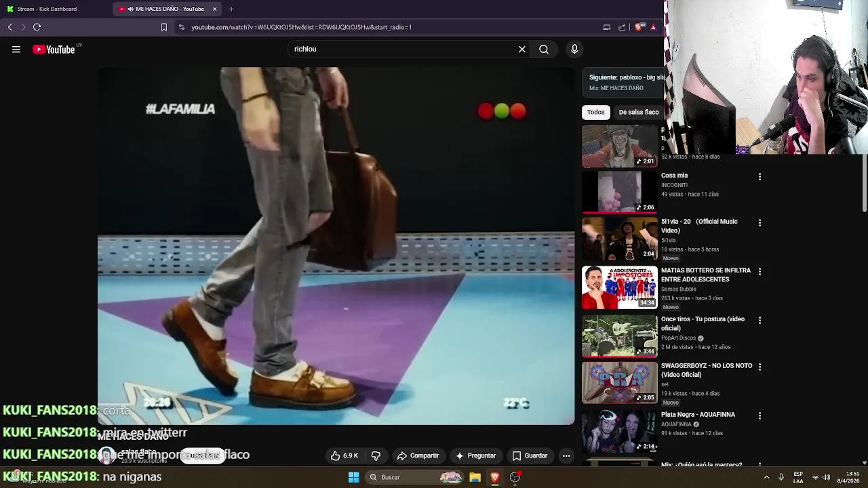Share this page via address bar icon
Viewport: 868px width, 488px height.
(622, 27)
